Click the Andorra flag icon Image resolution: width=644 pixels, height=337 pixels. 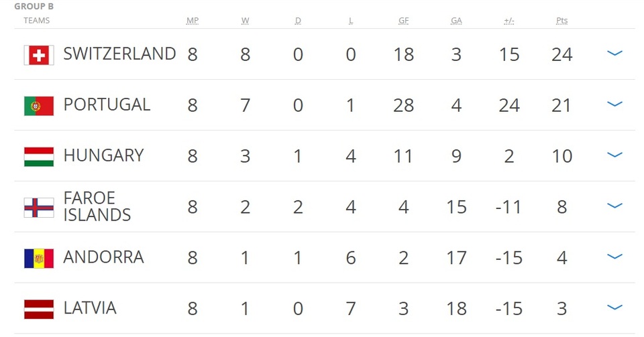point(39,259)
